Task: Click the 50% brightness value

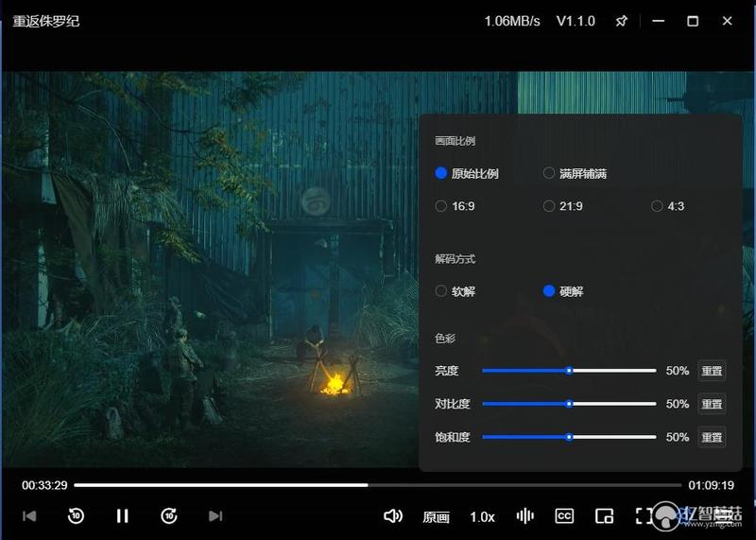Action: click(x=677, y=371)
